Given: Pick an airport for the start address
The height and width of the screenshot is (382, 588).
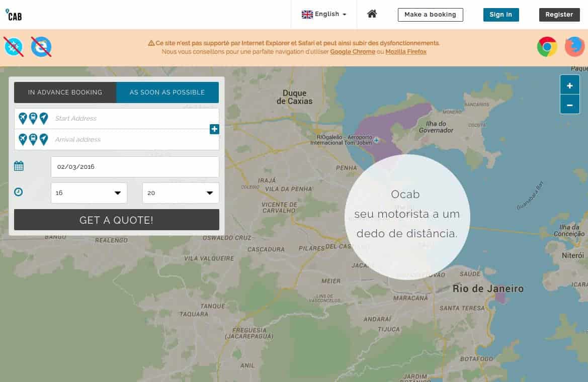Looking at the screenshot, I should (23, 119).
